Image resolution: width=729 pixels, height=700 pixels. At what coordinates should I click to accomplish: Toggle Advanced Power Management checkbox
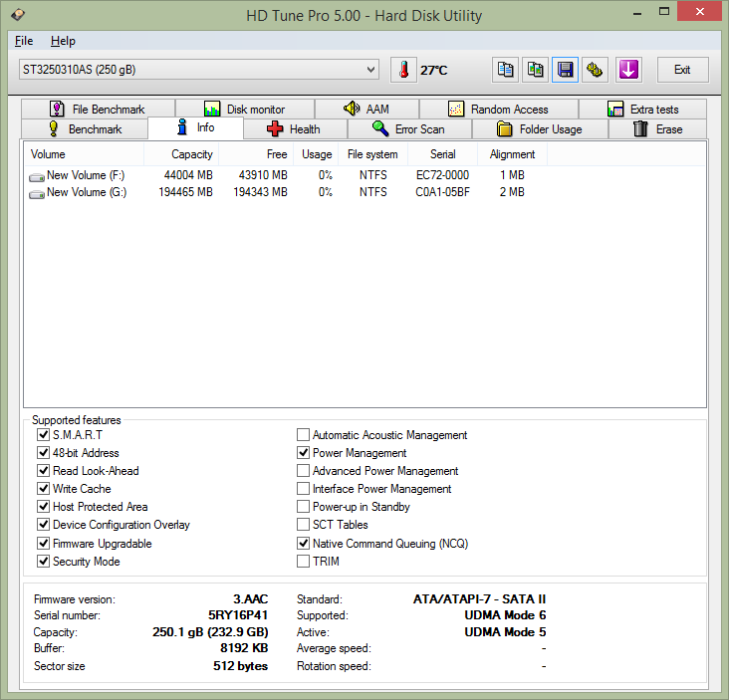(x=303, y=470)
